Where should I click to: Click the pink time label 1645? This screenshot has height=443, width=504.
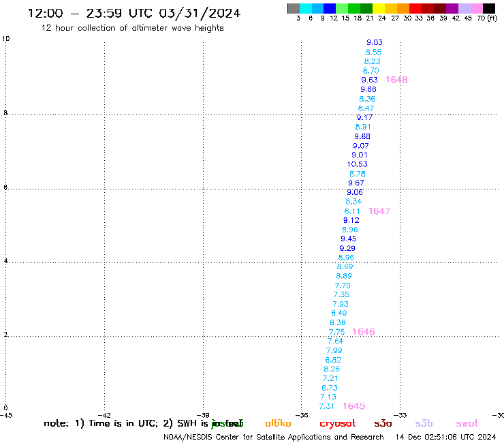(x=354, y=406)
